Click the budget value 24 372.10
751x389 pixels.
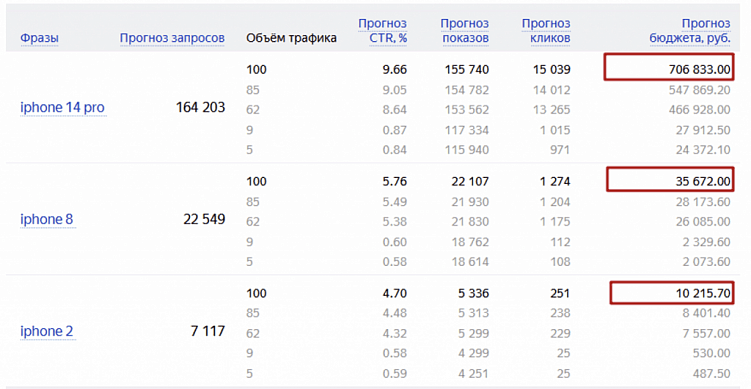click(x=703, y=150)
